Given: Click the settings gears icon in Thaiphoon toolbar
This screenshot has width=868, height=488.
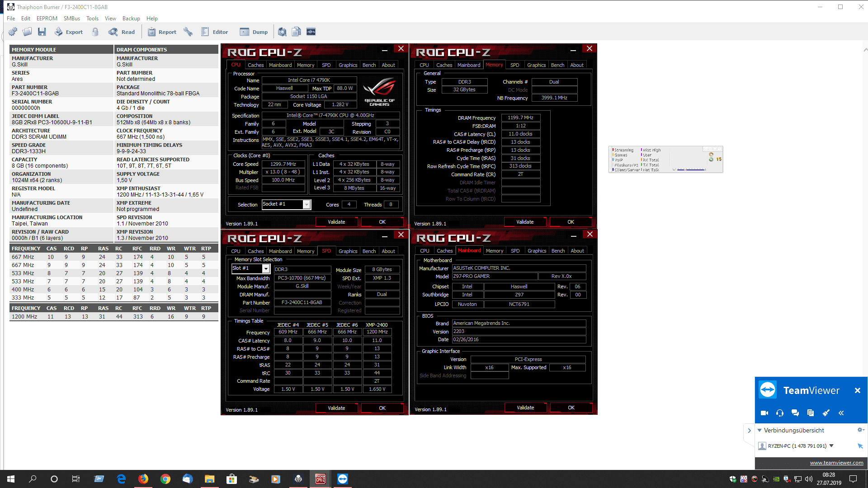Looking at the screenshot, I should click(13, 32).
